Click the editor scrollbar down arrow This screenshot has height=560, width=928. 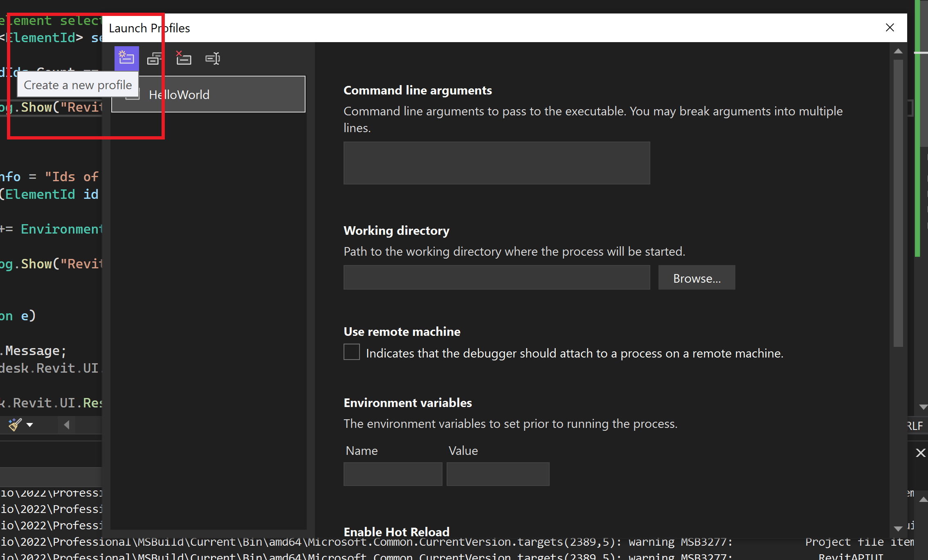pyautogui.click(x=923, y=407)
